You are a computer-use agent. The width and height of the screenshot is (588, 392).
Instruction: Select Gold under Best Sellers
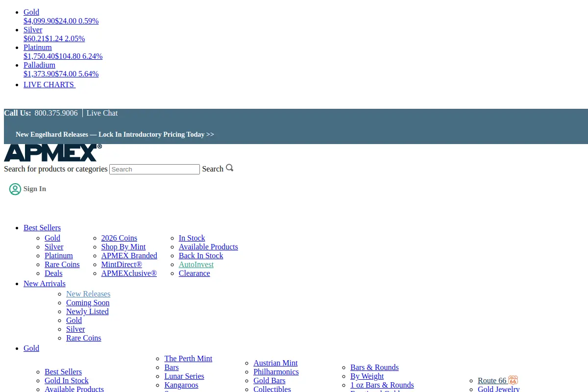(52, 238)
